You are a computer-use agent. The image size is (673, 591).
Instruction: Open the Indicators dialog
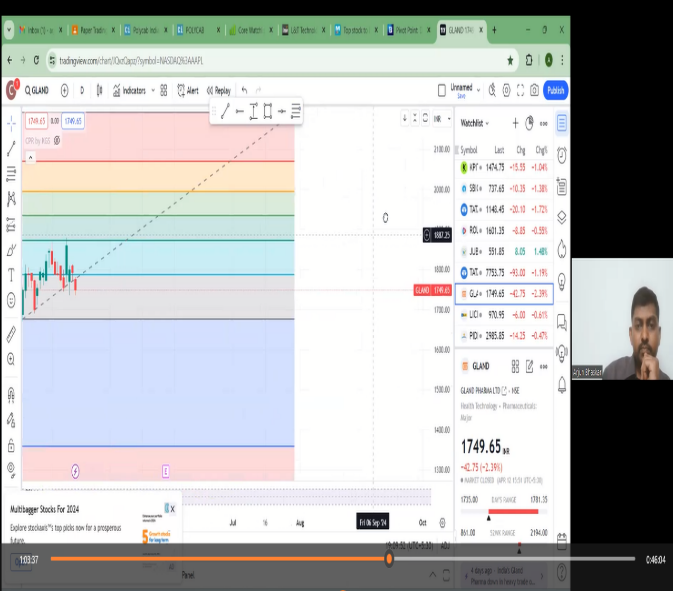click(x=129, y=91)
